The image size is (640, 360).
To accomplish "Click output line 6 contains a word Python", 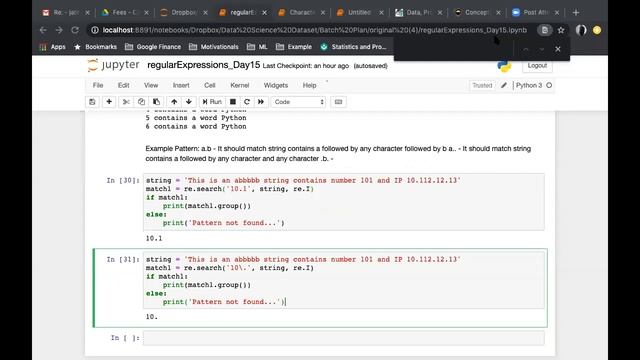I will [196, 127].
